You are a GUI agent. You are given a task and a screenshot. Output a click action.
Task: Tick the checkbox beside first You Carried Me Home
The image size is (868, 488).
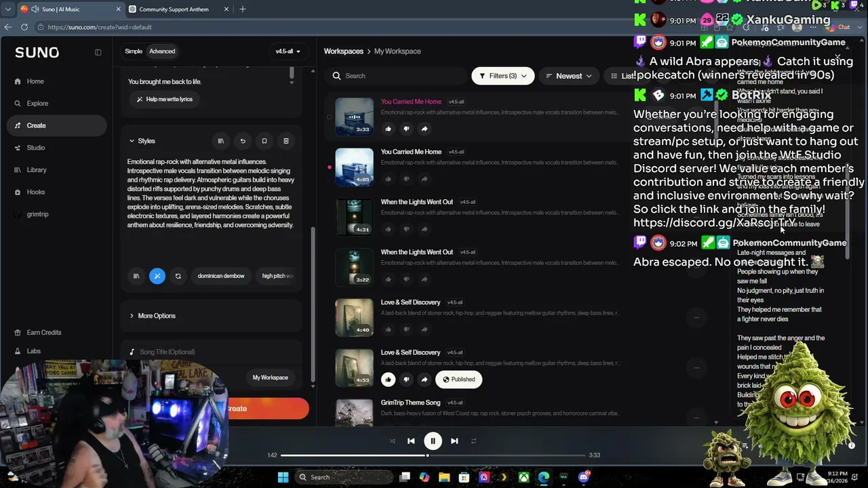tap(330, 117)
